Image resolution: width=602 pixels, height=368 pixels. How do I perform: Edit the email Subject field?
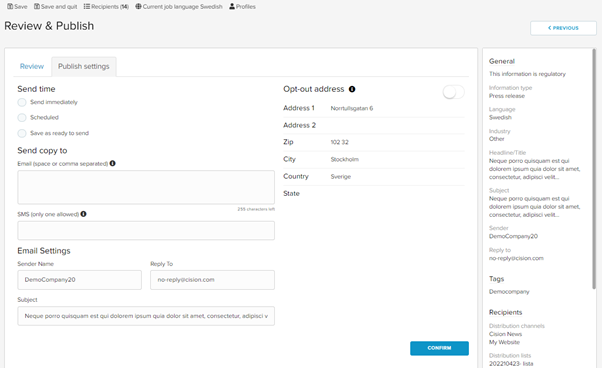pyautogui.click(x=146, y=316)
